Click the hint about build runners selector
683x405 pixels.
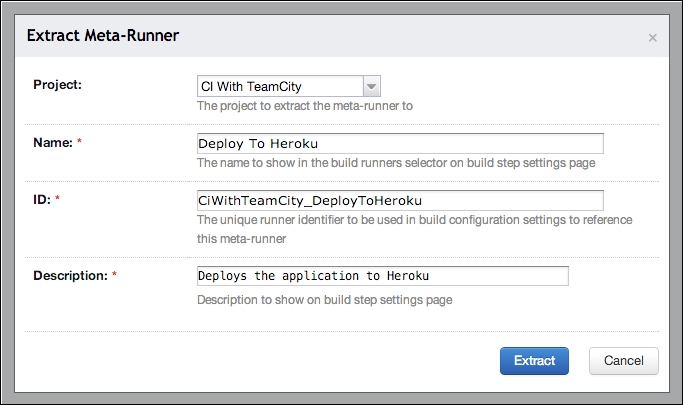click(396, 163)
